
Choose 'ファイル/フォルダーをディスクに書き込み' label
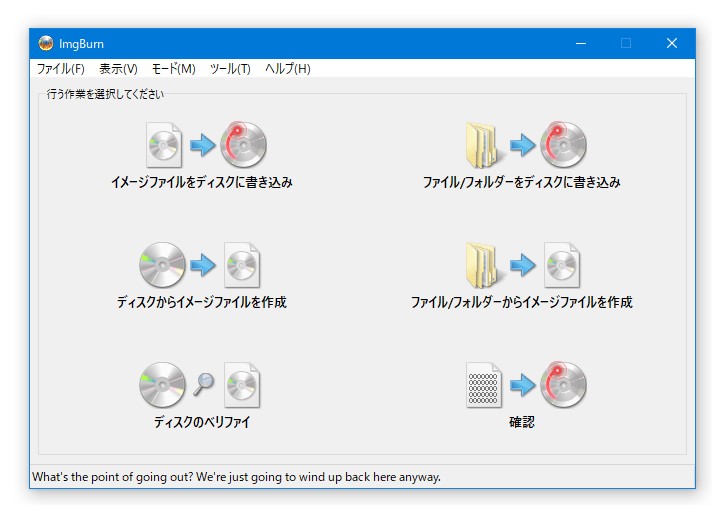click(522, 182)
